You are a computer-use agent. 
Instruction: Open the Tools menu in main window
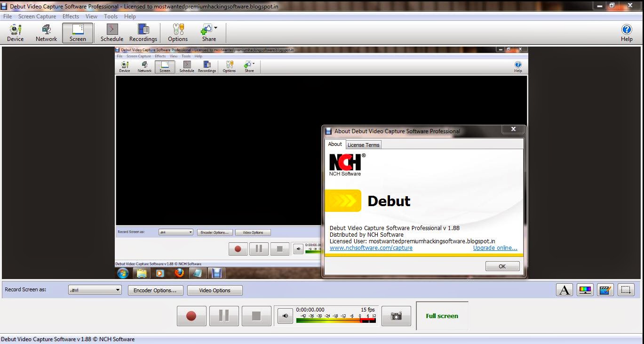111,16
